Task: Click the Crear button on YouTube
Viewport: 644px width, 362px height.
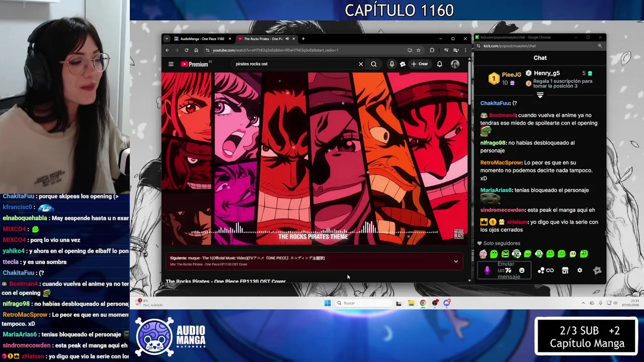Action: point(420,64)
